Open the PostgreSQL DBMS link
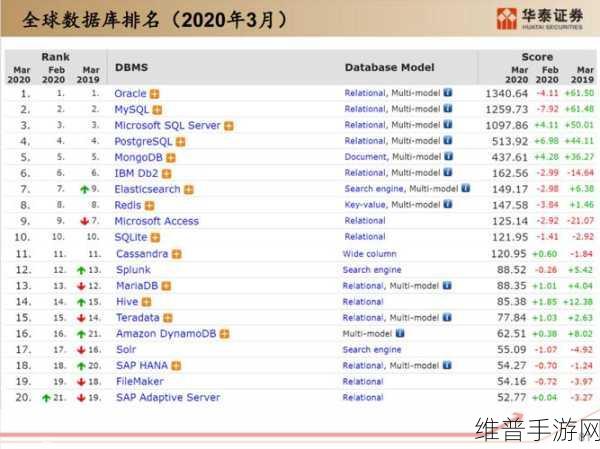Viewport: 600px width, 449px height. 143,142
